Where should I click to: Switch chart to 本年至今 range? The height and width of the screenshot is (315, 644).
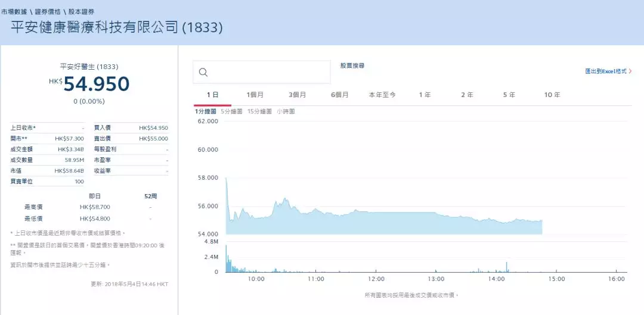(382, 95)
